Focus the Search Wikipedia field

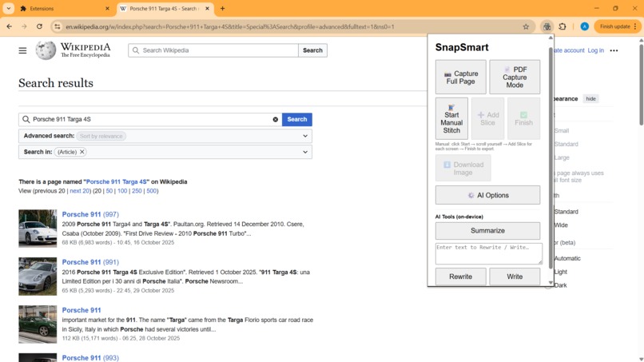[x=213, y=50]
